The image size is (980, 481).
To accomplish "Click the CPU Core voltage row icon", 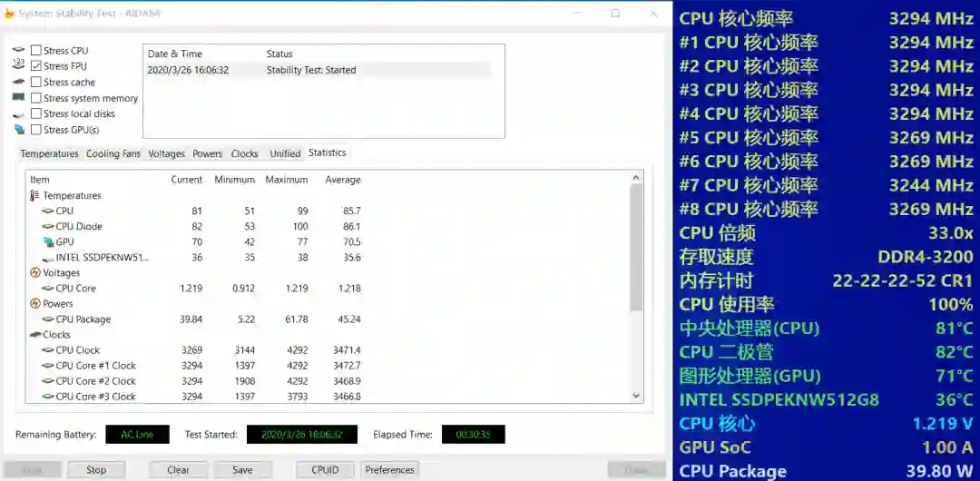I will pos(47,289).
